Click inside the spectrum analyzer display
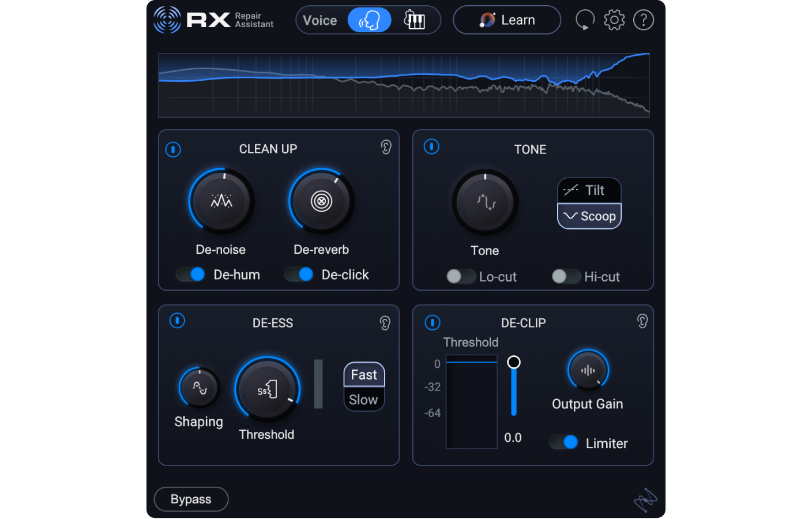Viewport: 812px width, 519px height. tap(404, 85)
